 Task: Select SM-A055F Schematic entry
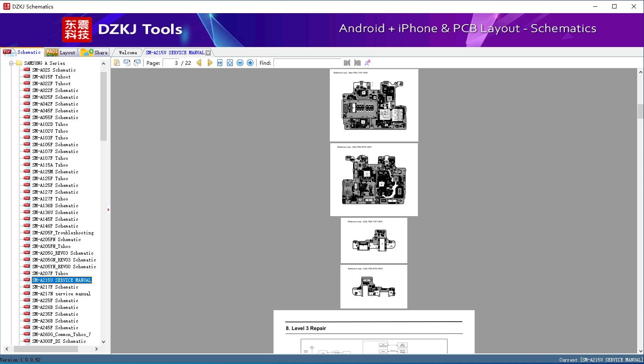click(55, 117)
